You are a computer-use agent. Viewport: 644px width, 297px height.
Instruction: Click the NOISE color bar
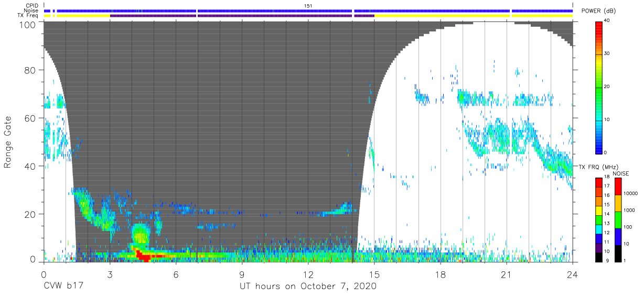[618, 219]
